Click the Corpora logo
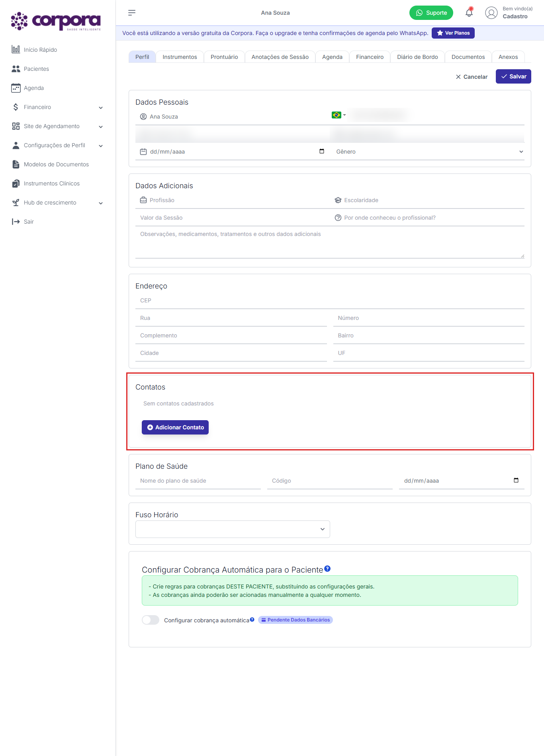The image size is (544, 756). pos(56,21)
